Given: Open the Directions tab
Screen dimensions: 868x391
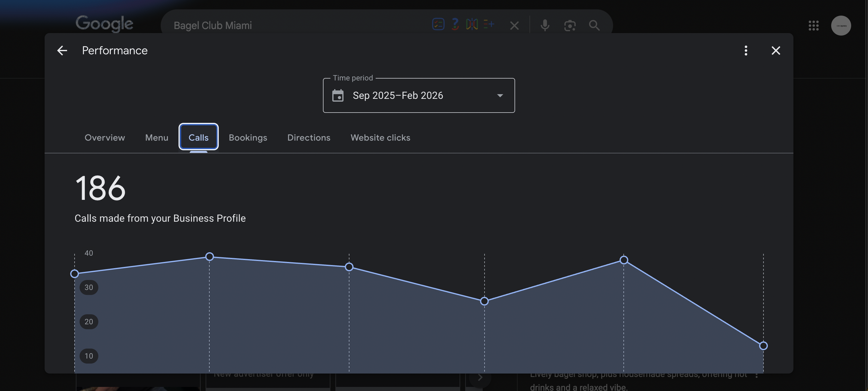Looking at the screenshot, I should click(x=309, y=138).
